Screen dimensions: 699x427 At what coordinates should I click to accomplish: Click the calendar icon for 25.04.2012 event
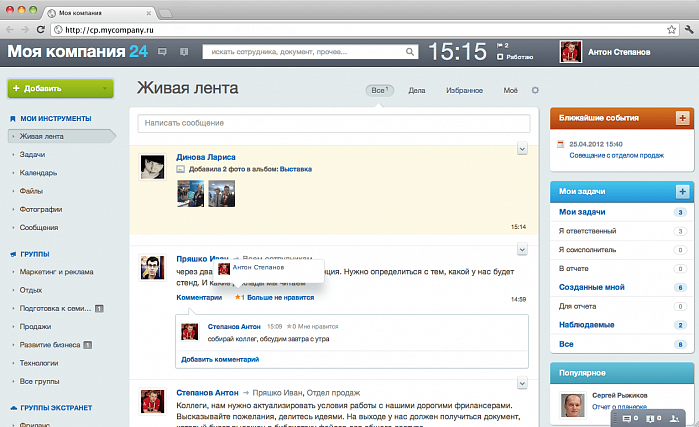click(x=561, y=145)
